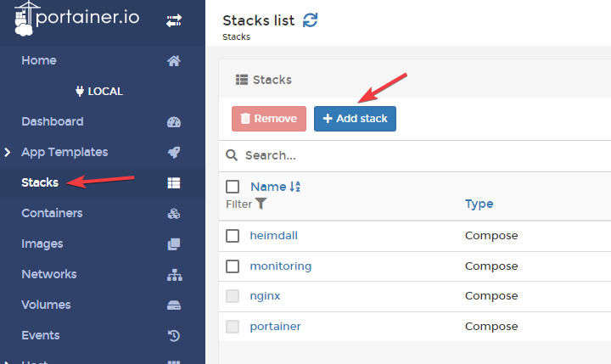Screen dimensions: 611x364
Task: Click the Compose type in heimdall row
Action: pyautogui.click(x=491, y=236)
